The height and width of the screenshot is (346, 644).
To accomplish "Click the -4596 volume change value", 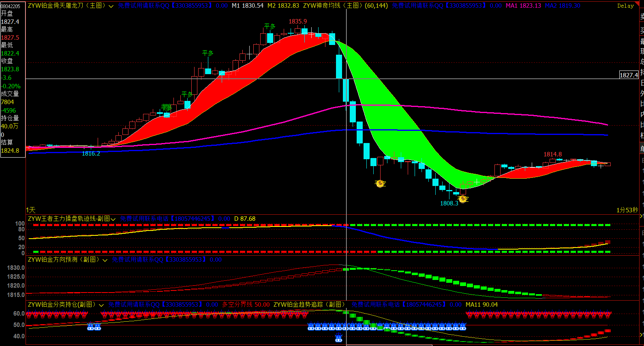I will point(9,110).
